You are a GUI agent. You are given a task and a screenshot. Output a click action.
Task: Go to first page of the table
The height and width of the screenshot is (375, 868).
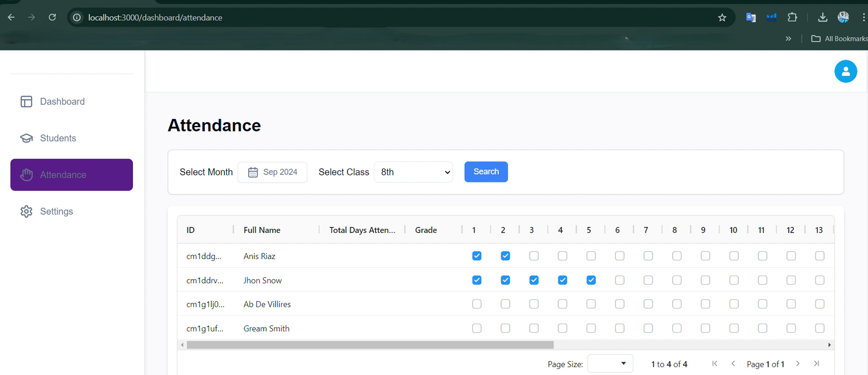(x=714, y=363)
